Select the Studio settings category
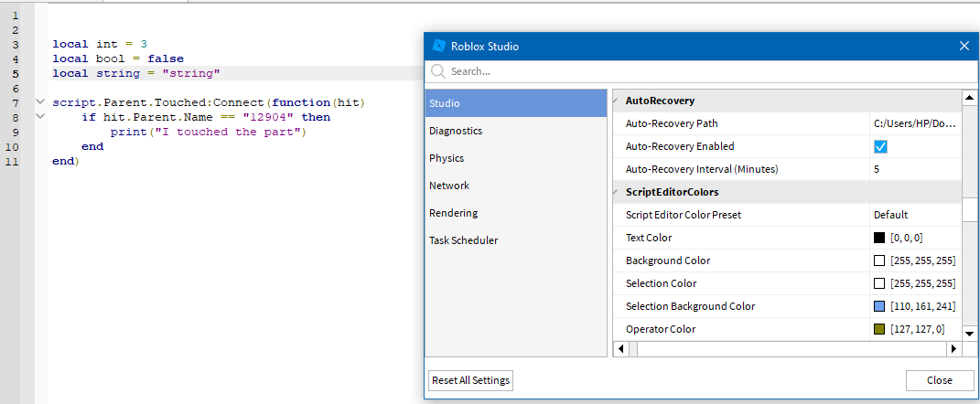Image resolution: width=980 pixels, height=404 pixels. (x=516, y=103)
